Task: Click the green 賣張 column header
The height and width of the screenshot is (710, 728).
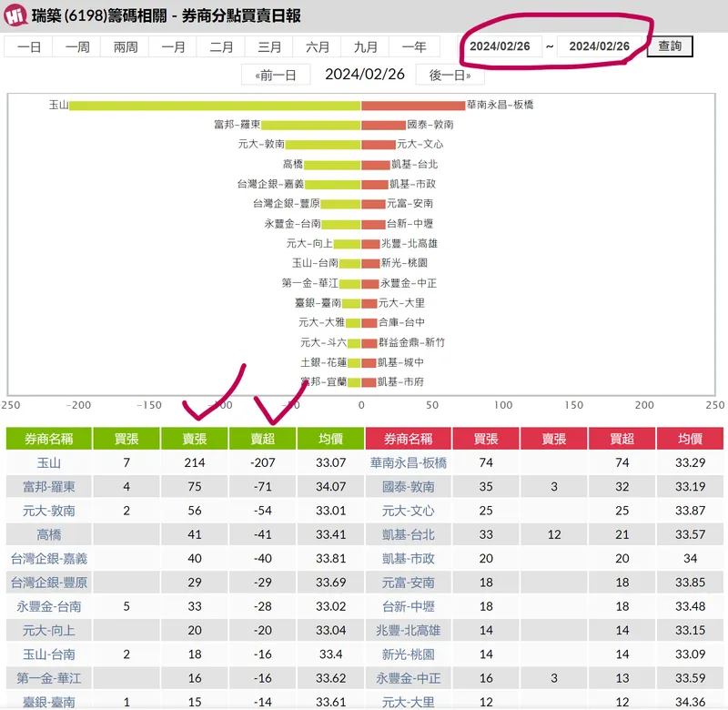Action: [195, 439]
